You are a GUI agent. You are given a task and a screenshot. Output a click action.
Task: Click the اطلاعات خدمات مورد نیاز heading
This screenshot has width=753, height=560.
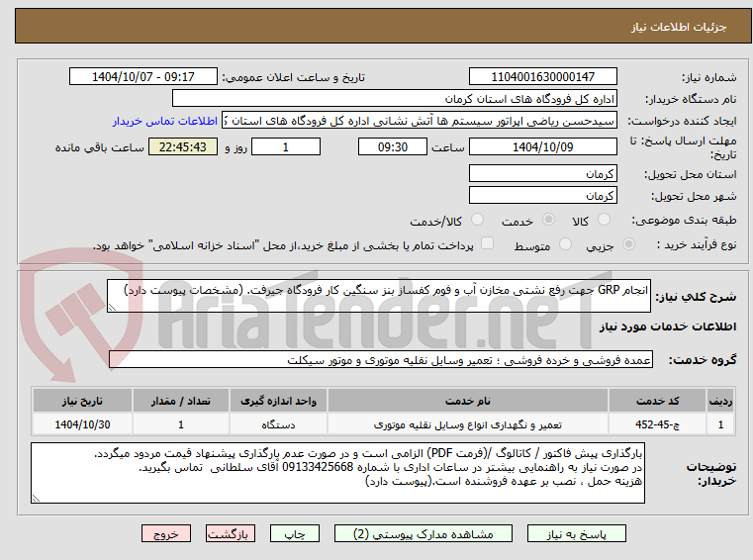click(668, 327)
